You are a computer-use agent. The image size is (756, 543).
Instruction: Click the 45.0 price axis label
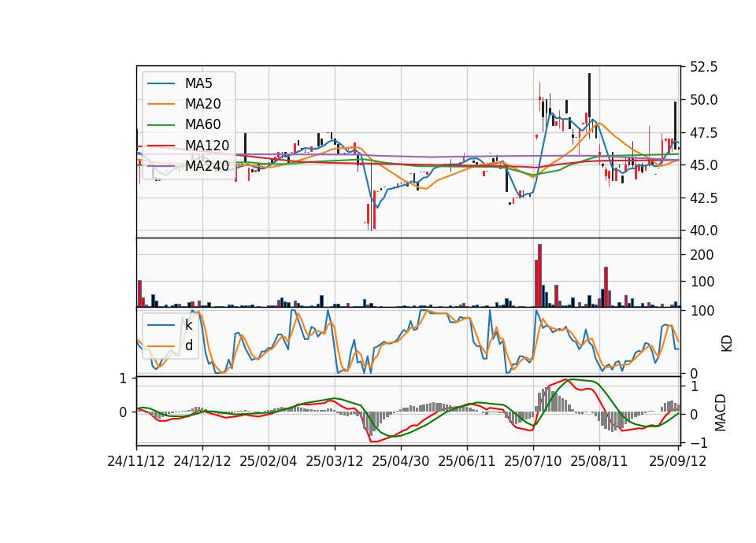[704, 165]
